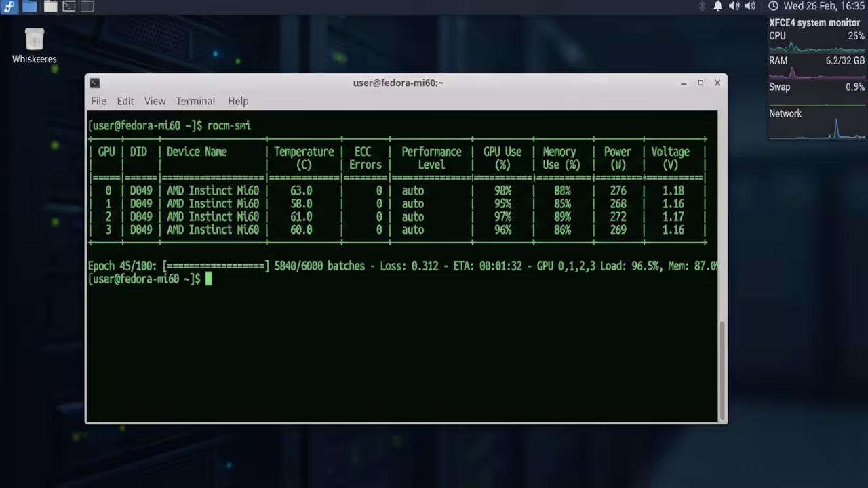Click power value 276
Screen dimensions: 868x488
(x=618, y=191)
